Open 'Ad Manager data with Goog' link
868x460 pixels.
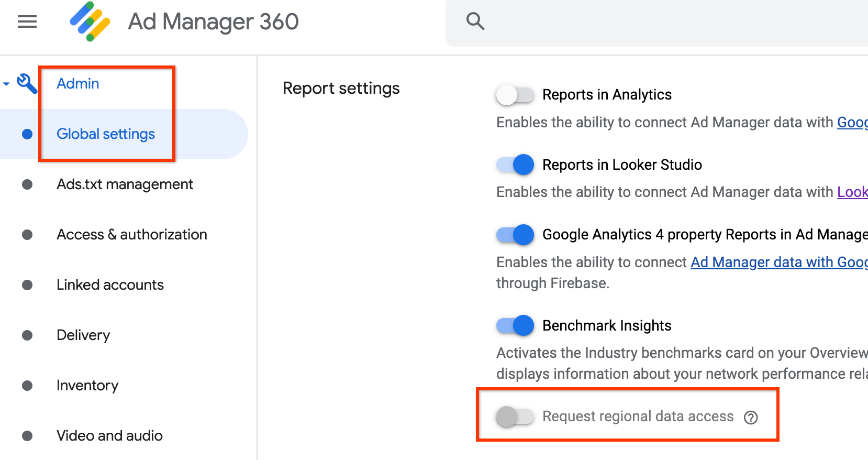pos(779,262)
